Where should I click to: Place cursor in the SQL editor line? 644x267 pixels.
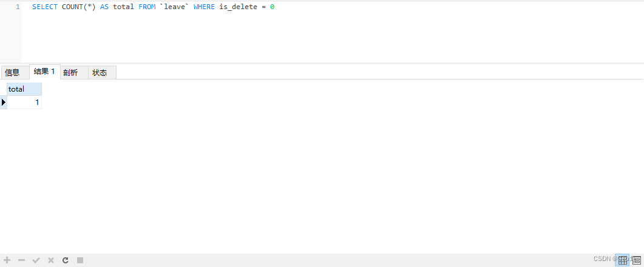pyautogui.click(x=153, y=7)
